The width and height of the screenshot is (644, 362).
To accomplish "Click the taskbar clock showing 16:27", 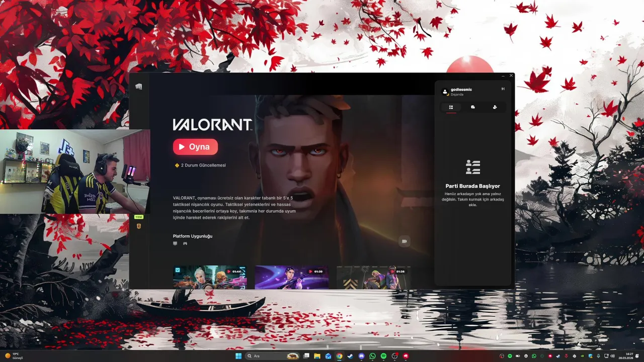I will pos(626,356).
